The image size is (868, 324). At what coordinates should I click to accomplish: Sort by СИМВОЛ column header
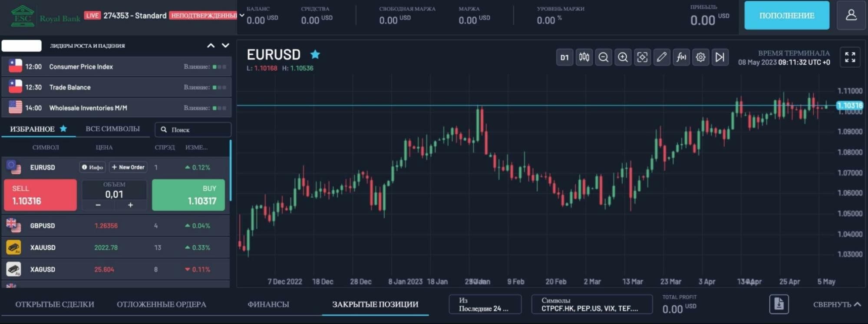tap(46, 148)
